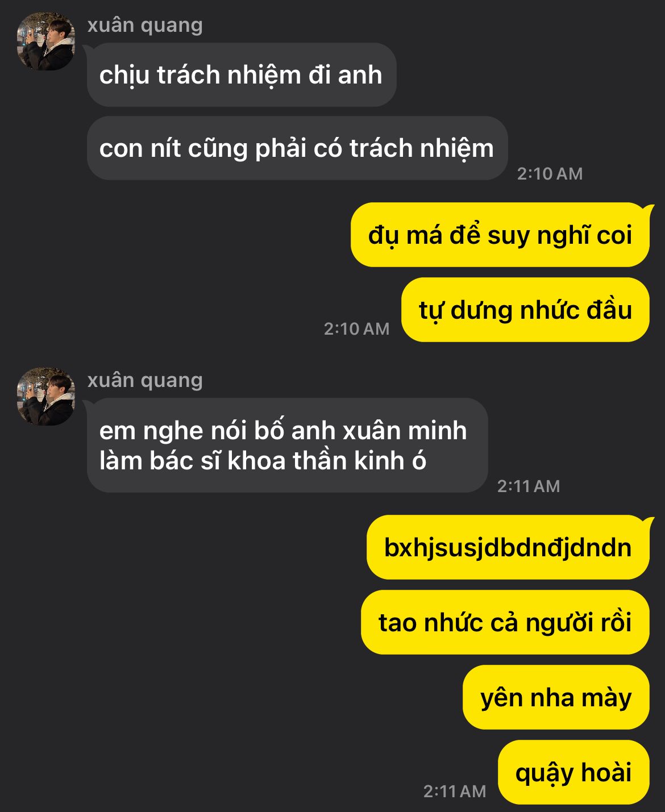The height and width of the screenshot is (812, 665).
Task: Tap the "quậy hoài" message bubble
Action: [574, 772]
